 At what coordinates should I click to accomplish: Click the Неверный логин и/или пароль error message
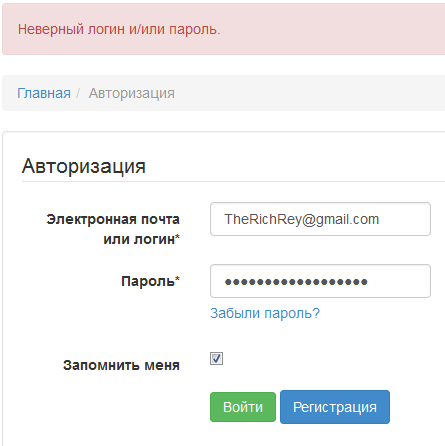point(119,29)
